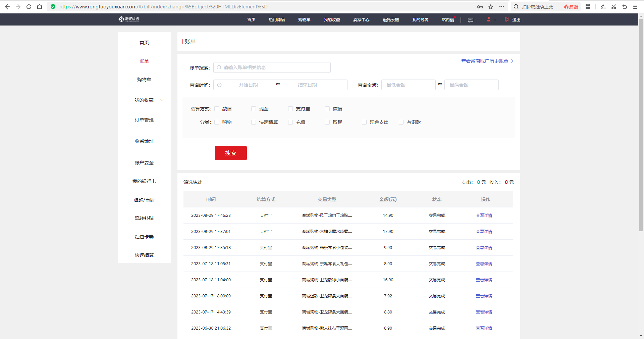Image resolution: width=644 pixels, height=339 pixels.
Task: Toggle the 现金支出 category checkbox
Action: click(364, 122)
